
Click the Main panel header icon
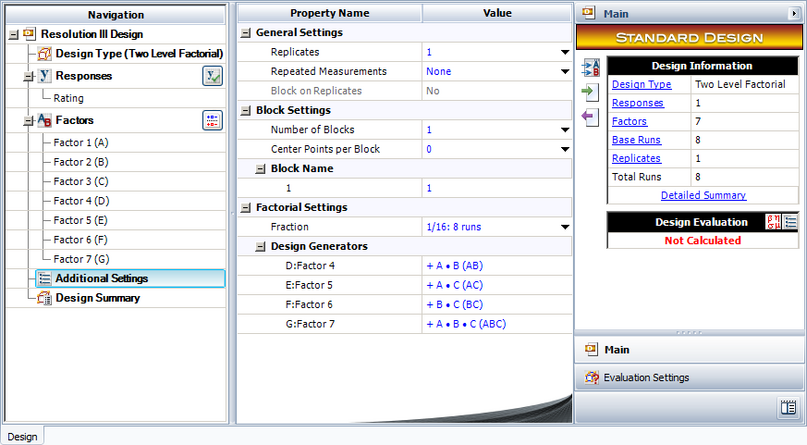(588, 13)
